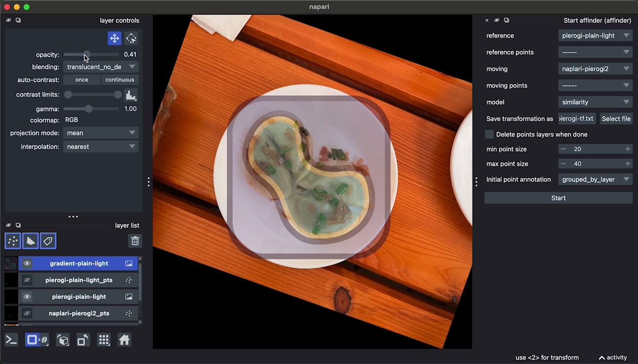This screenshot has width=638, height=364.
Task: Close the affinder dock widget
Action: (487, 21)
